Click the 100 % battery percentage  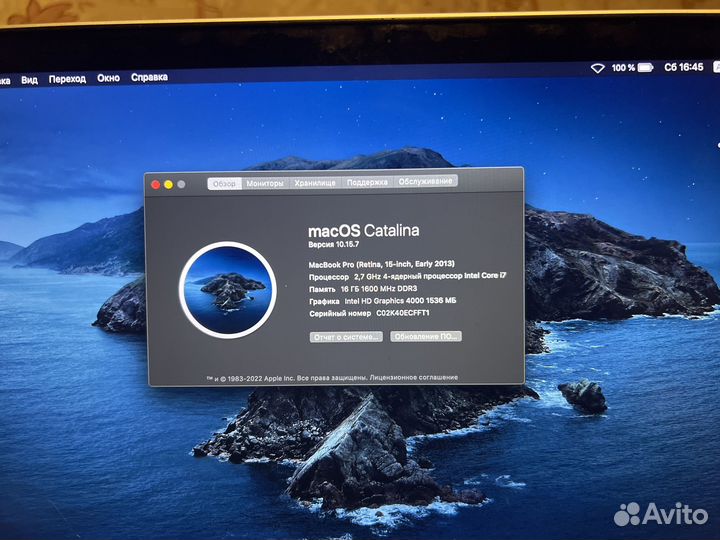click(623, 68)
